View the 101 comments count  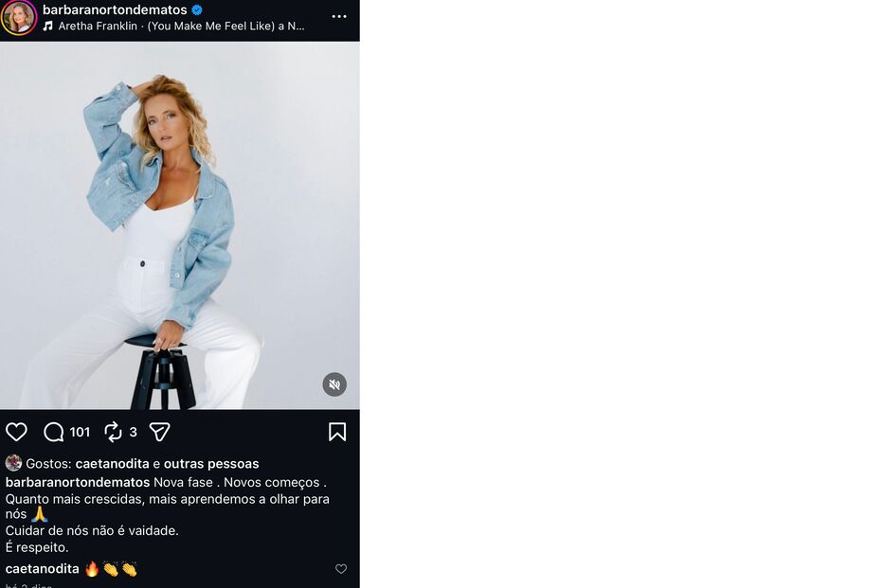(x=80, y=433)
